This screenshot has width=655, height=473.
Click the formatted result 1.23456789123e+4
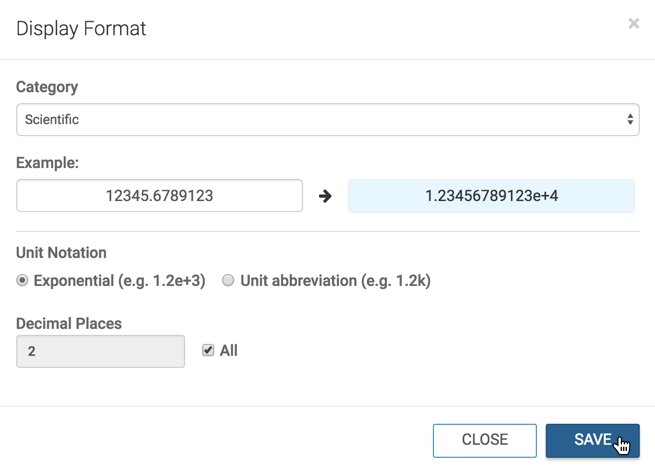click(491, 196)
